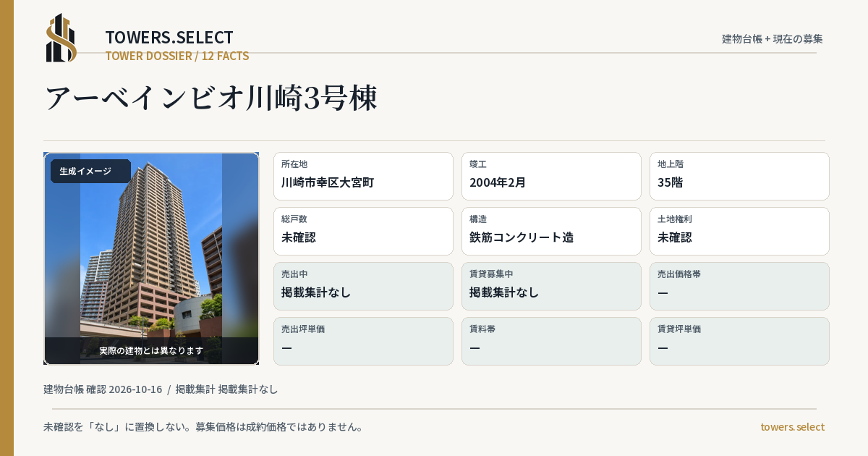Click the 総戸数 未確認 card

(363, 231)
